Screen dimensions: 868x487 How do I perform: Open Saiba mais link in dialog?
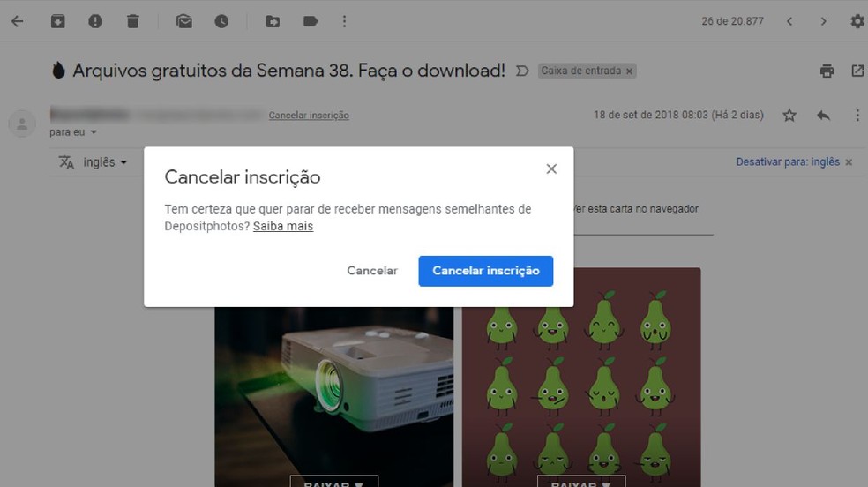283,226
